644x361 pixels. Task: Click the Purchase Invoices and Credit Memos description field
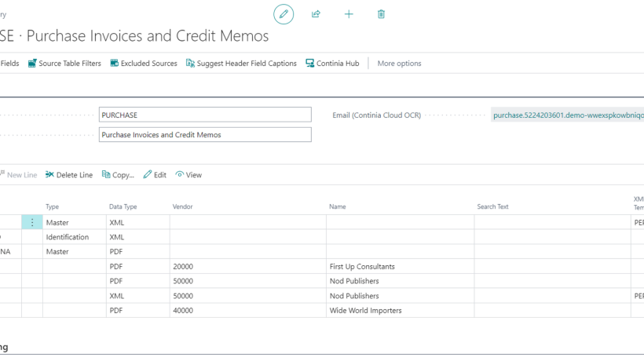pyautogui.click(x=205, y=135)
